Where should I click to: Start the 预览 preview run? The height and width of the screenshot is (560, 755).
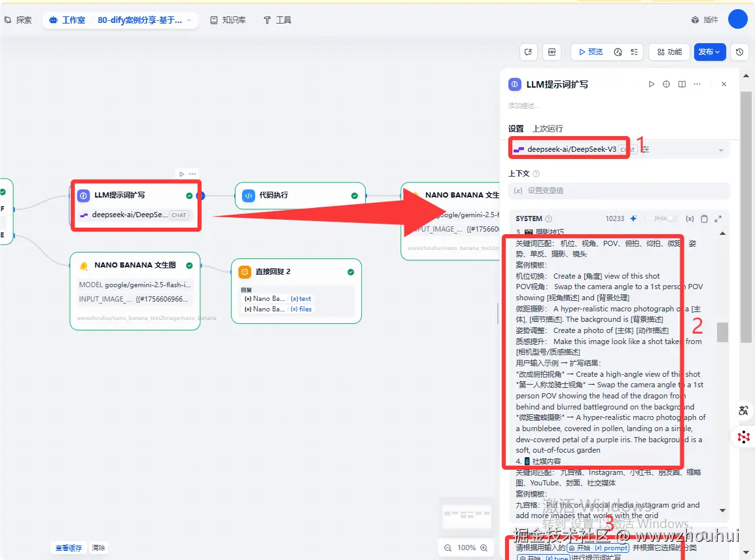591,52
